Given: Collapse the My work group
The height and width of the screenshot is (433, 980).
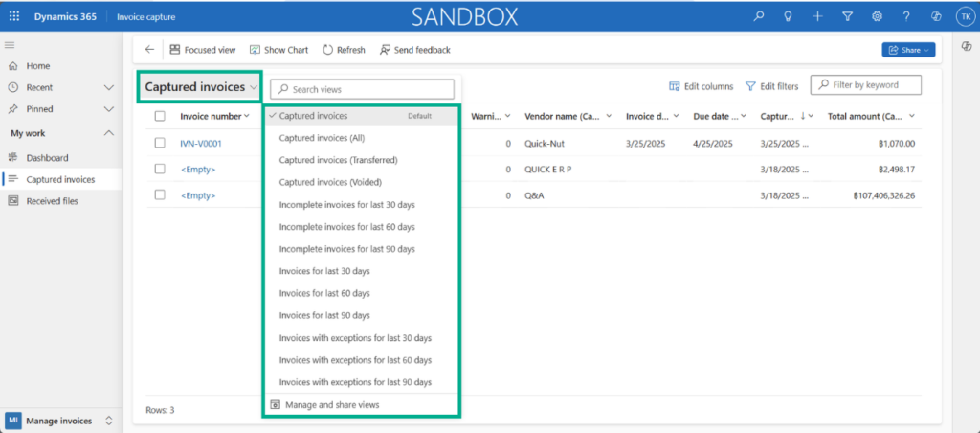Looking at the screenshot, I should click(109, 133).
